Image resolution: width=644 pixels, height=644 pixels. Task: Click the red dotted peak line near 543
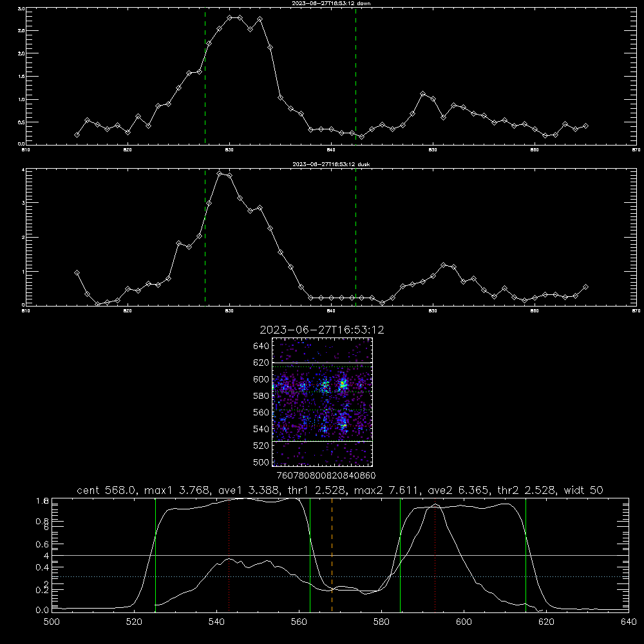[x=229, y=555]
